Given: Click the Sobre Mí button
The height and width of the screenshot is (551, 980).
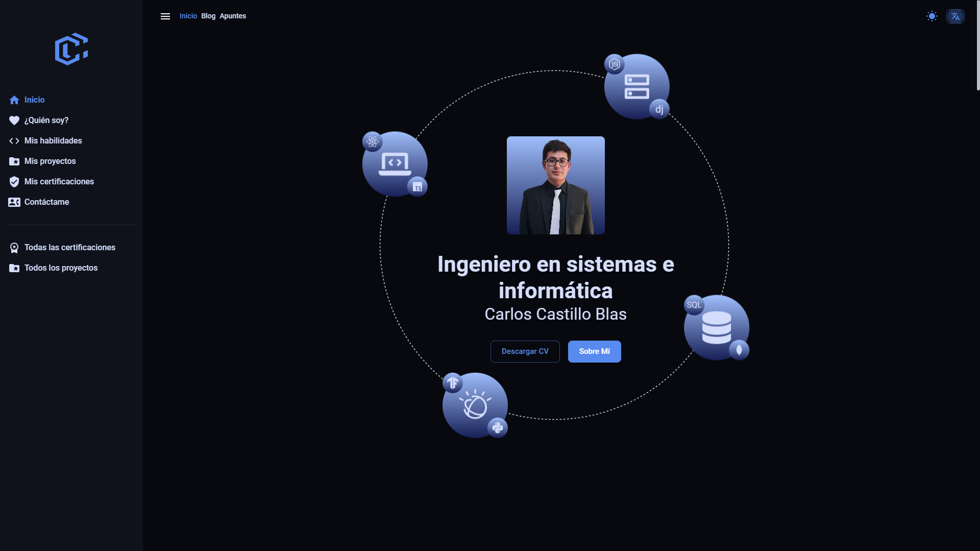Looking at the screenshot, I should pyautogui.click(x=595, y=351).
